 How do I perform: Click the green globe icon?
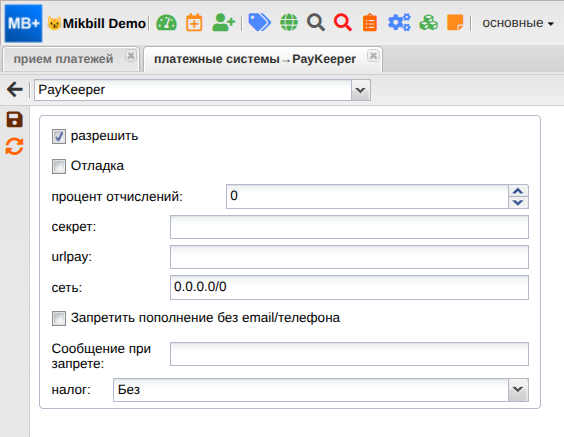(x=289, y=23)
